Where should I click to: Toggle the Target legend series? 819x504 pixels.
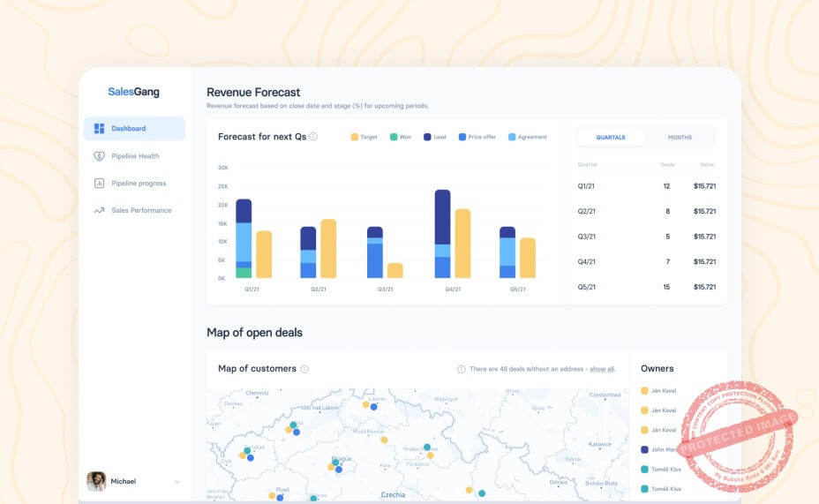coord(364,137)
